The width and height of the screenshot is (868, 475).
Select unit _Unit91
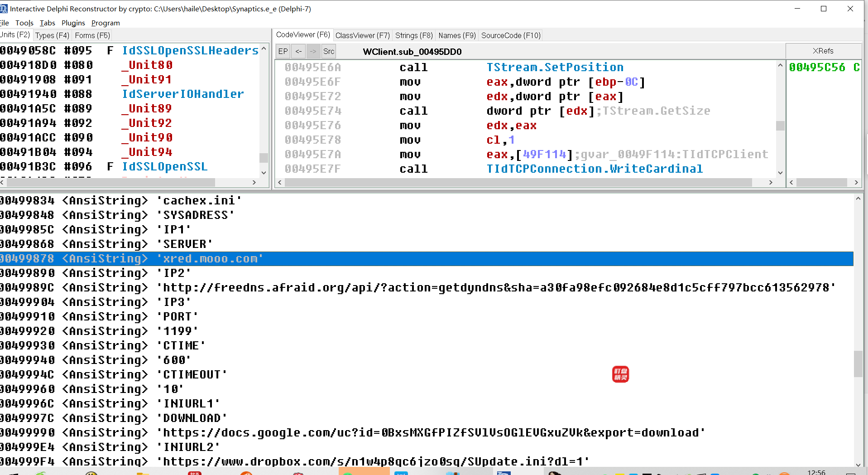click(129, 79)
